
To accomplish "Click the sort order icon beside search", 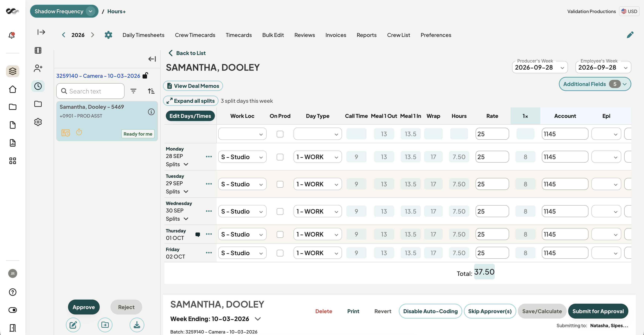I will [x=151, y=91].
